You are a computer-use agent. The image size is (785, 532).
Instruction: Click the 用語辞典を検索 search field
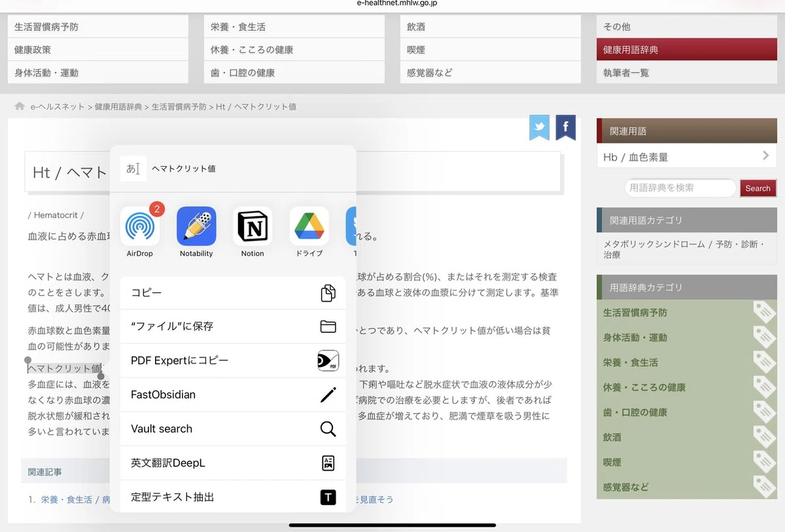tap(680, 188)
